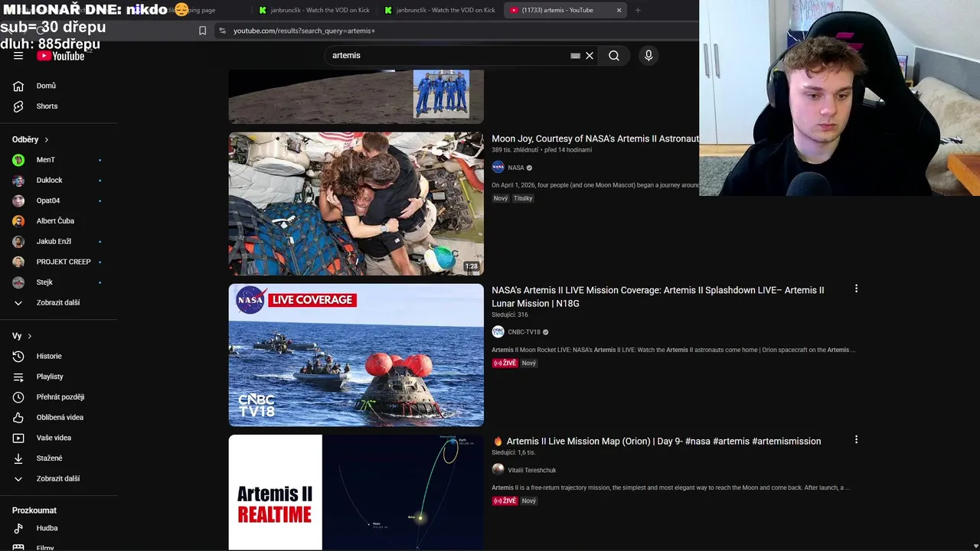
Task: Open the Vitalii Tereshchuk channel name link
Action: pyautogui.click(x=532, y=470)
